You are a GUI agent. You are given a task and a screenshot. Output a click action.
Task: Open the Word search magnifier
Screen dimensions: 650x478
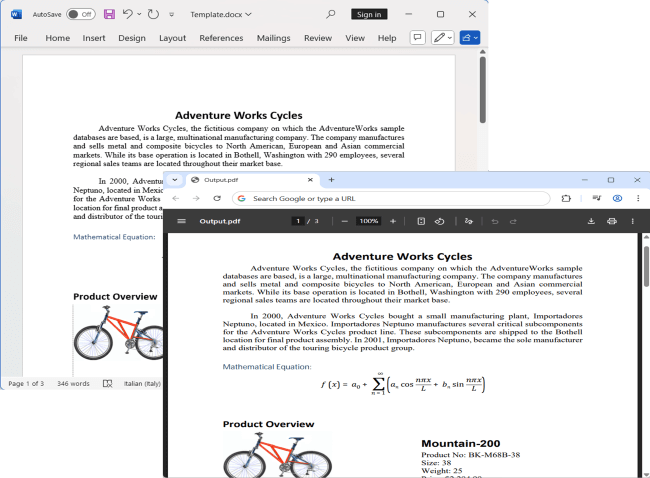330,14
